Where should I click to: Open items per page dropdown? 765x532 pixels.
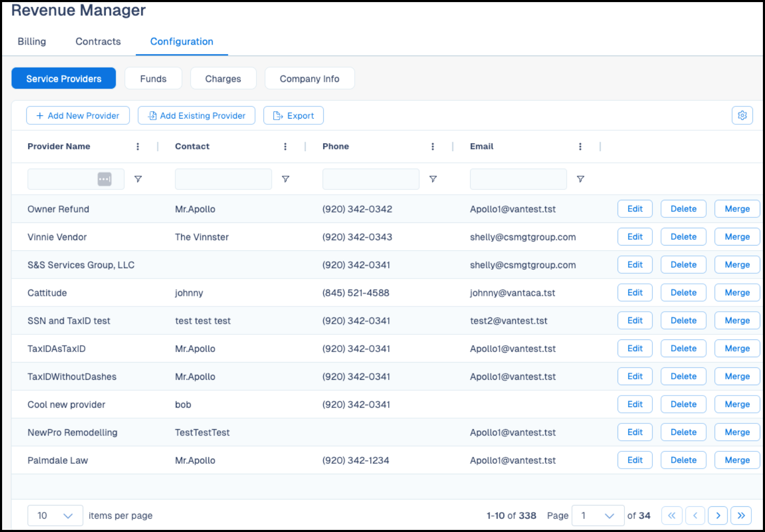(x=55, y=515)
